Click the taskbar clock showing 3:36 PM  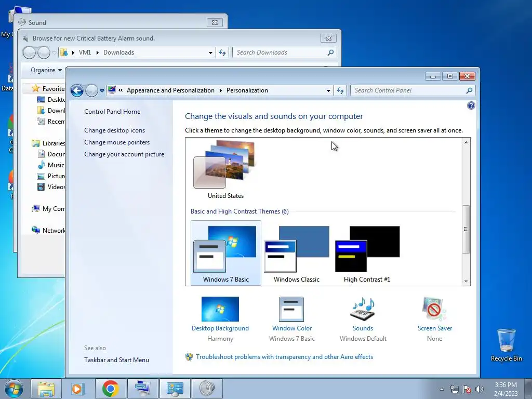[506, 389]
